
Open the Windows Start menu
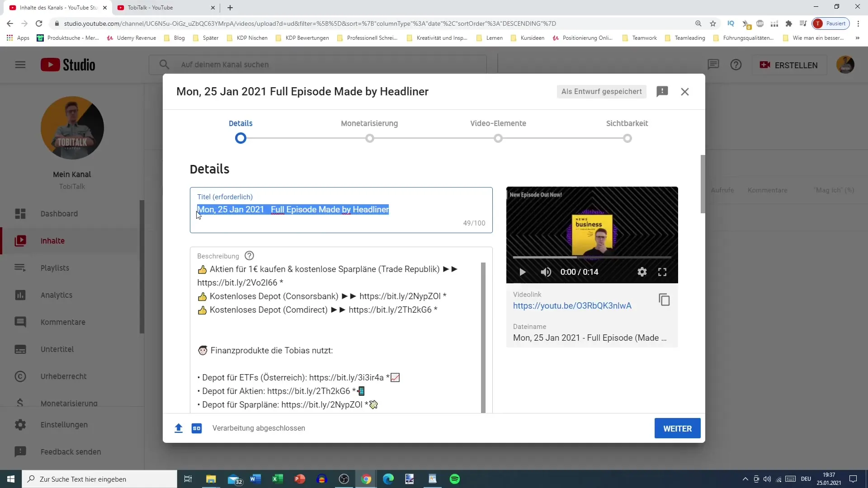pos(11,479)
